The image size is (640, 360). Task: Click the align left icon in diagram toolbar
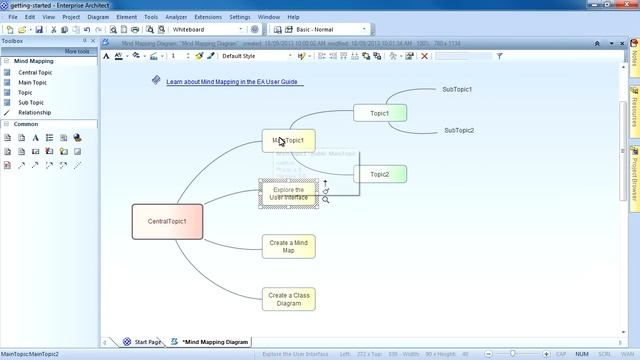coord(322,56)
